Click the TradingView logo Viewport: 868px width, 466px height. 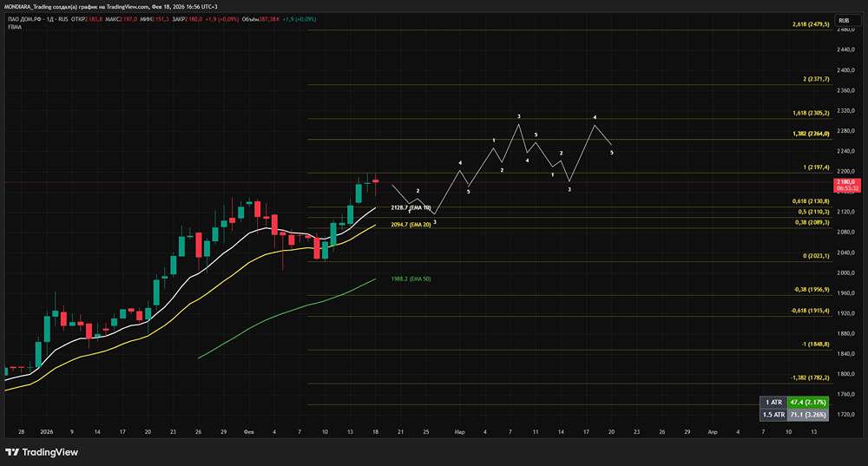tap(42, 452)
